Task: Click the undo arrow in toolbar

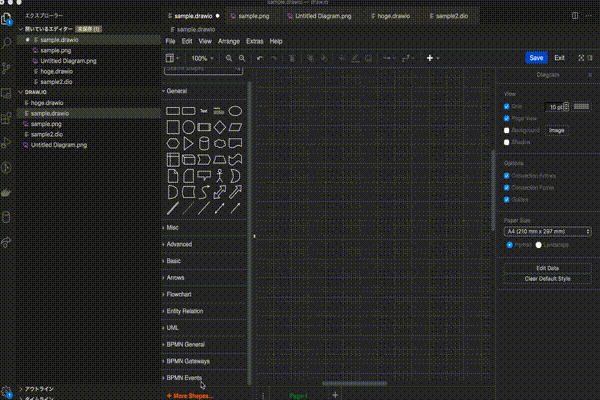Action: 260,58
